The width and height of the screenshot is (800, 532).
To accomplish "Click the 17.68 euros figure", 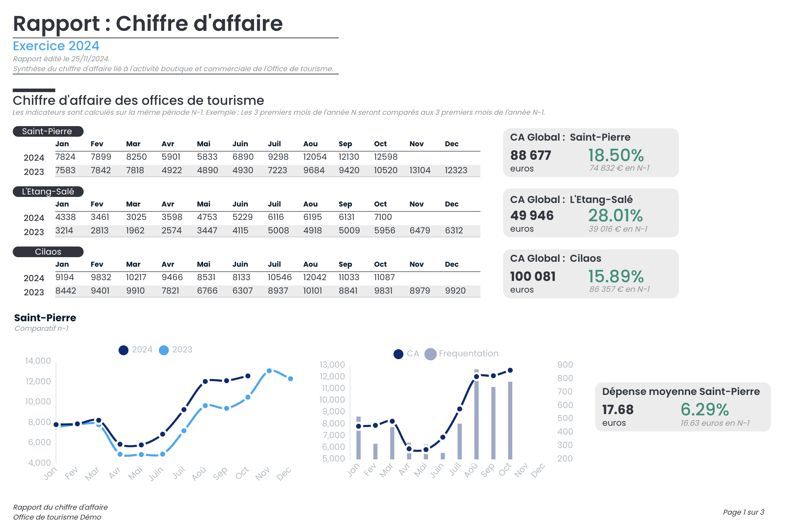I will click(x=618, y=410).
